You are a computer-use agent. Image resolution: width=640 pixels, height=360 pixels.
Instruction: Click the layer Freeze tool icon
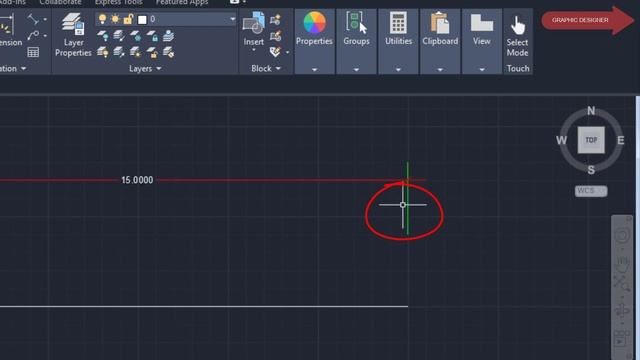[135, 36]
